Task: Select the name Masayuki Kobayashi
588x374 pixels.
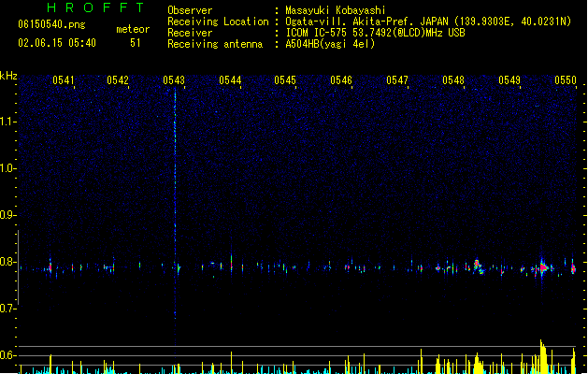Action: pos(336,10)
